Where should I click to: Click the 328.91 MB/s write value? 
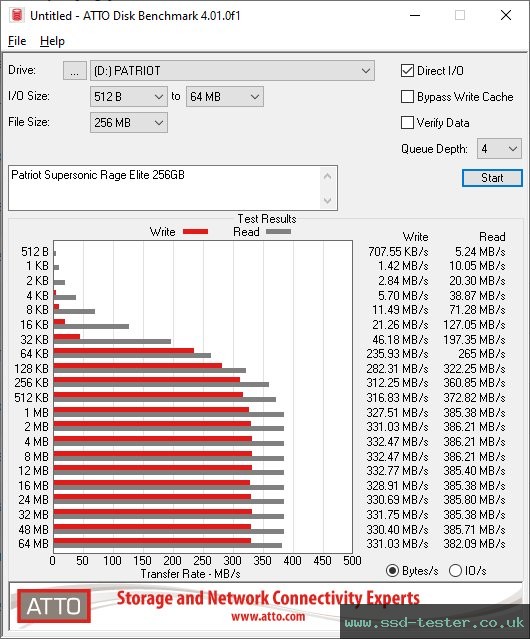[x=397, y=485]
